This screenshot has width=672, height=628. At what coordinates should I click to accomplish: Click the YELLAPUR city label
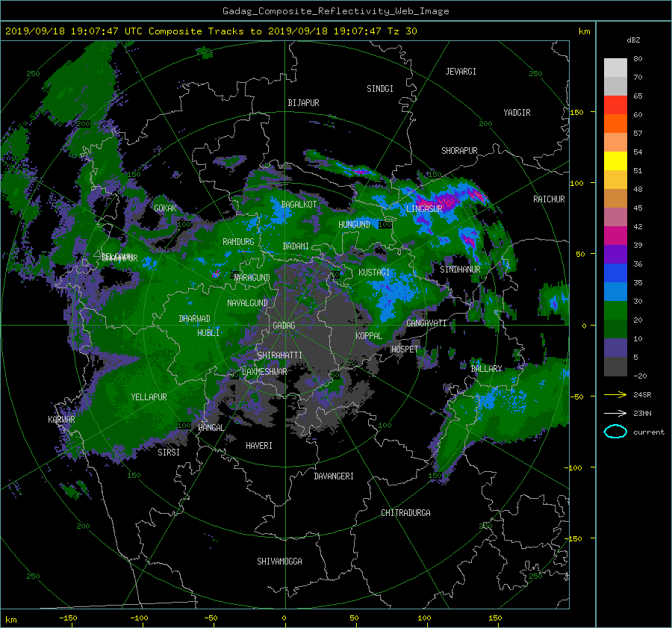click(x=149, y=397)
